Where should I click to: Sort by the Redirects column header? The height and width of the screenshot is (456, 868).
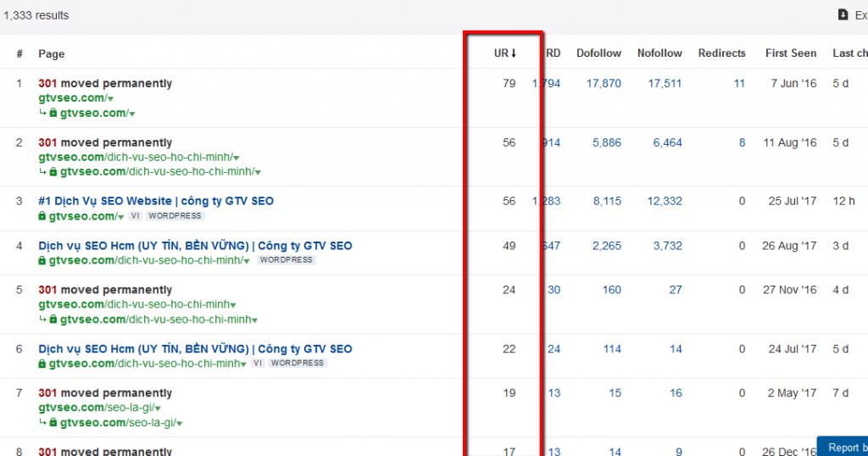[x=721, y=53]
